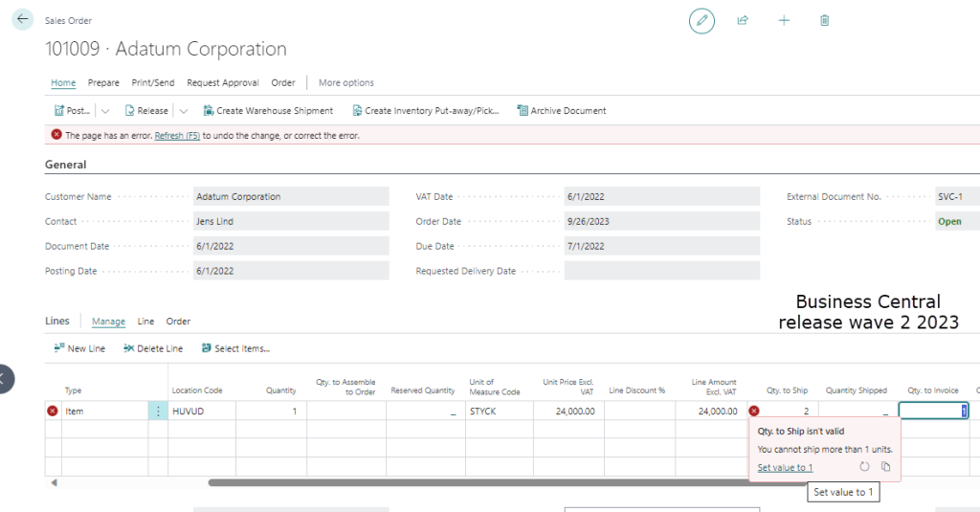Click the Qty. to Ship column header
The image size is (980, 512).
point(787,390)
